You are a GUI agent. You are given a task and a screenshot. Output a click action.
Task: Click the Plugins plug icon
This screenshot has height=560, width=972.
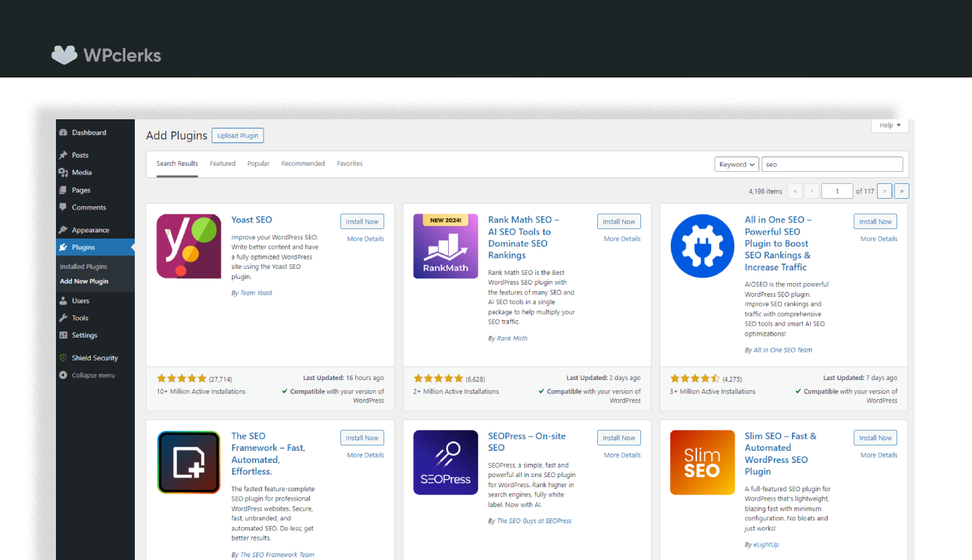click(63, 247)
